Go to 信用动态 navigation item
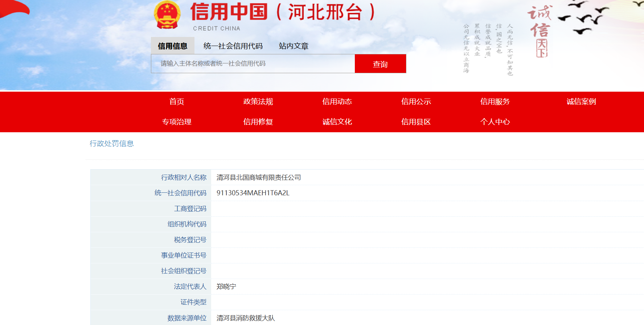 tap(337, 102)
